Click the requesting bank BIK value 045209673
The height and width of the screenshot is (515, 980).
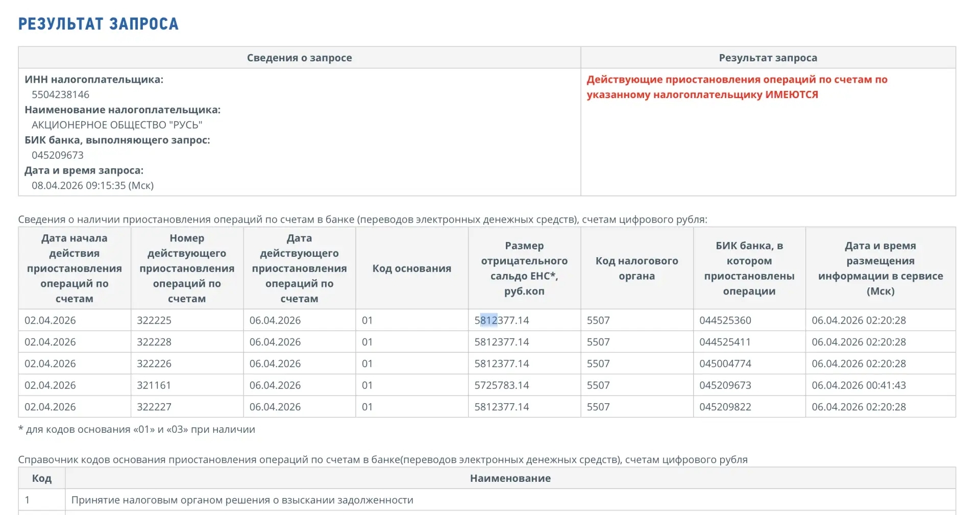click(57, 155)
